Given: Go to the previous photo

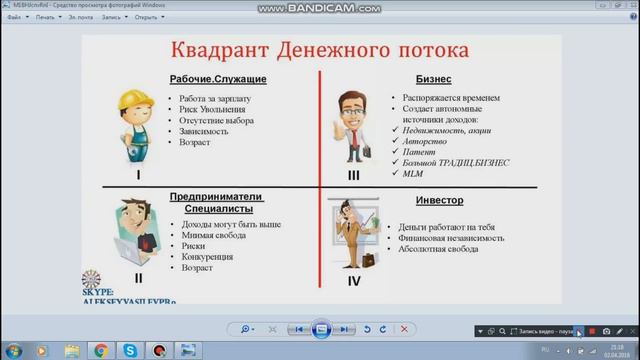Looking at the screenshot, I should point(299,329).
